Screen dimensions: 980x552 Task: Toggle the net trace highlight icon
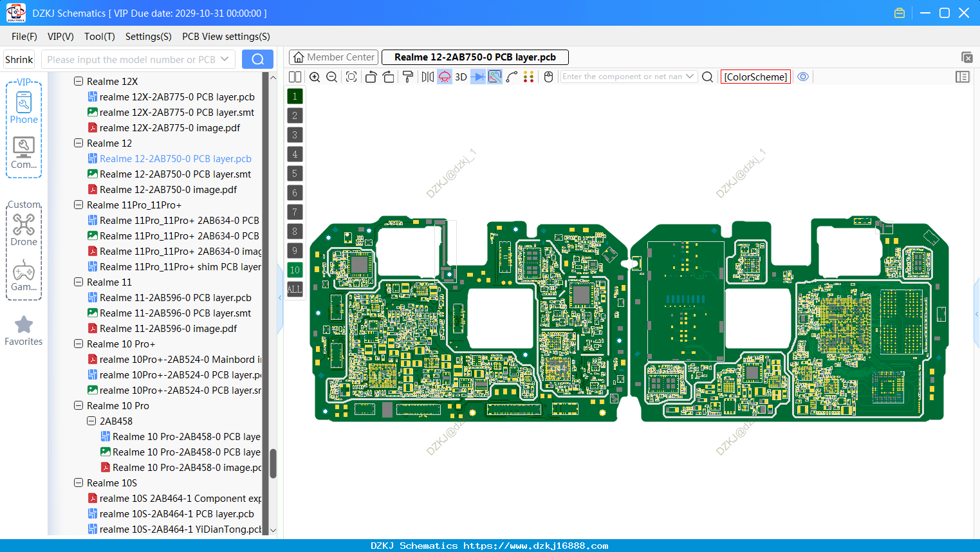click(495, 77)
